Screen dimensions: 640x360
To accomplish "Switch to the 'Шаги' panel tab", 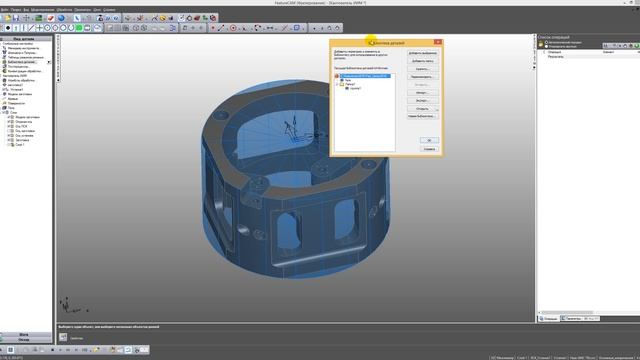I will (x=24, y=335).
